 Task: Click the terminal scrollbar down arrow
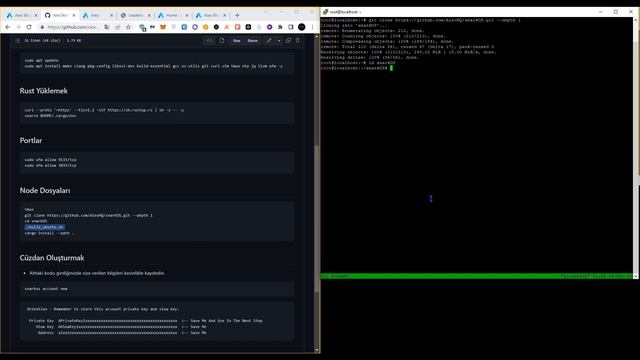click(x=636, y=276)
